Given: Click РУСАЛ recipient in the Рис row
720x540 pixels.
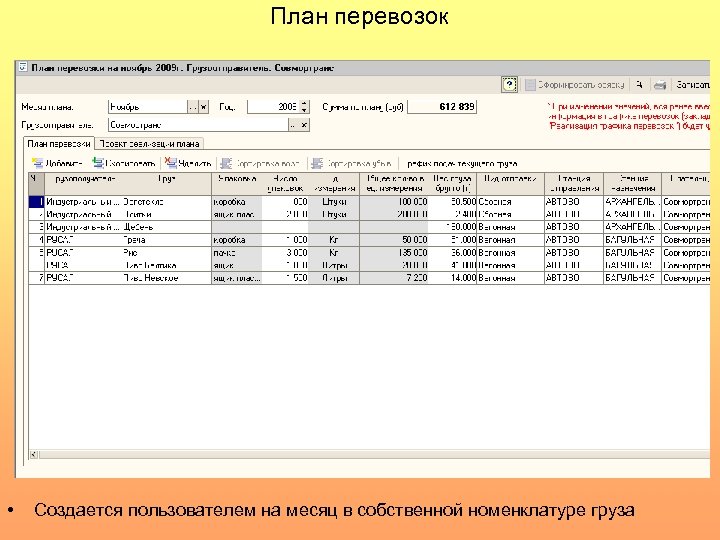Looking at the screenshot, I should tap(84, 253).
